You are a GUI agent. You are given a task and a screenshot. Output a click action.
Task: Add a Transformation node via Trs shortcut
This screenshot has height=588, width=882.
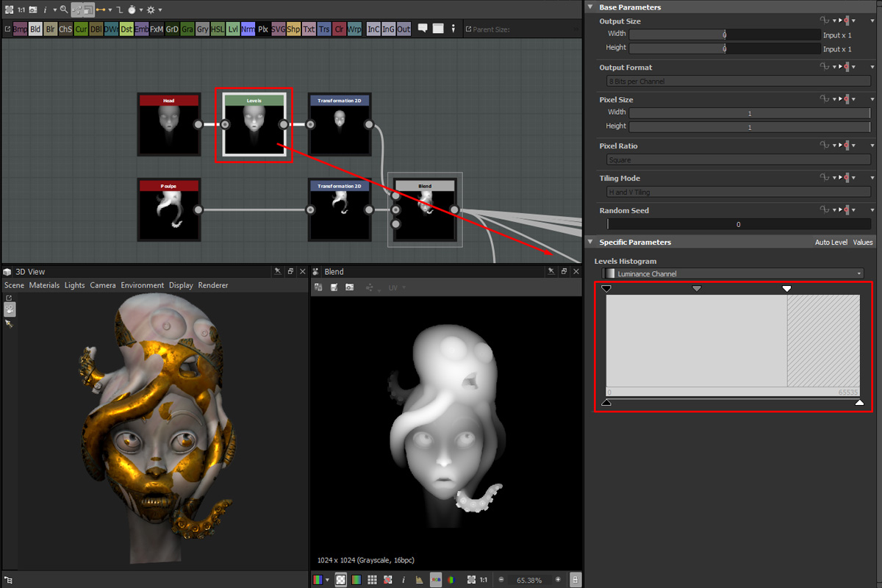tap(324, 29)
